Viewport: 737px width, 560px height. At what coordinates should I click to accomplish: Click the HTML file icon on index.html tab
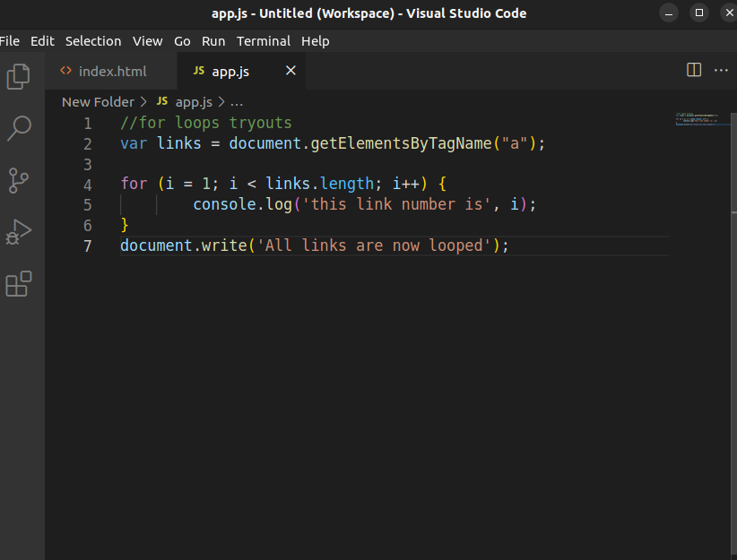[65, 71]
